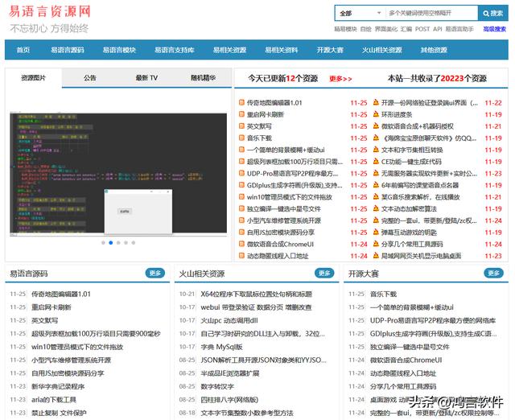Select the third carousel dot
This screenshot has width=515, height=420.
coord(118,243)
